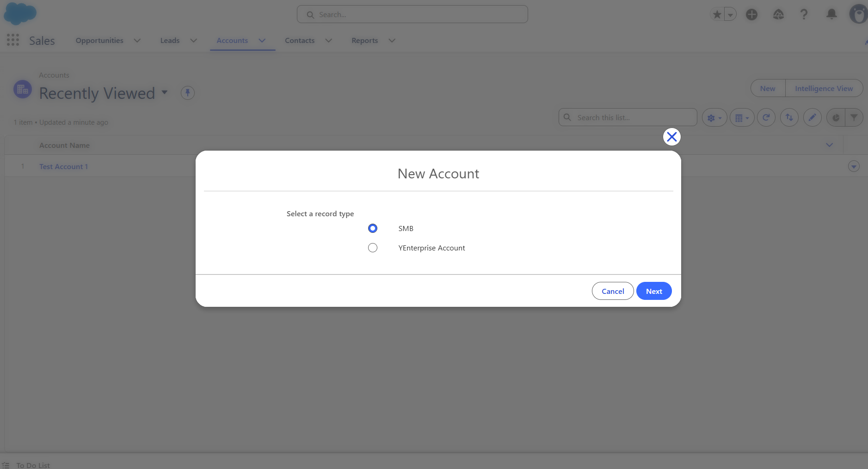Open List View Controls gear menu
868x469 pixels.
point(714,118)
